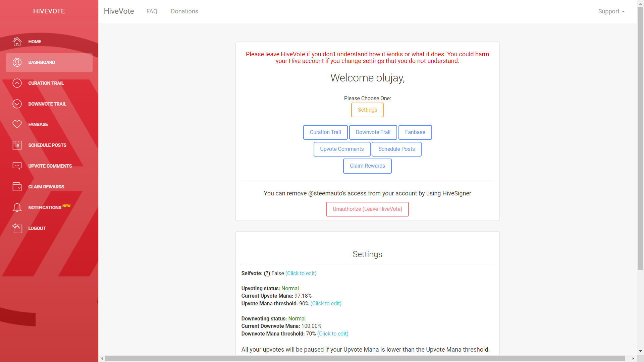Click the Schedule Posts button
This screenshot has height=362, width=644.
click(396, 149)
